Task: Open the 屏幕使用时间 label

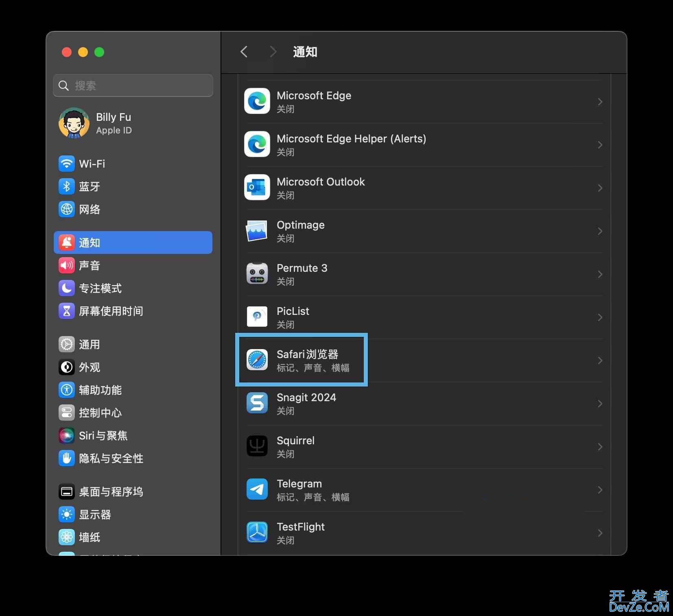Action: tap(111, 311)
